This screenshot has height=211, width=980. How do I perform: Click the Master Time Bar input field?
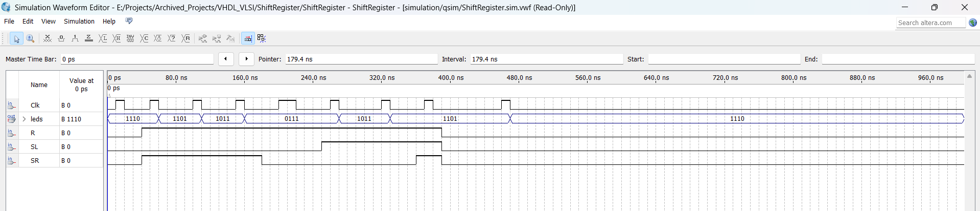(136, 59)
